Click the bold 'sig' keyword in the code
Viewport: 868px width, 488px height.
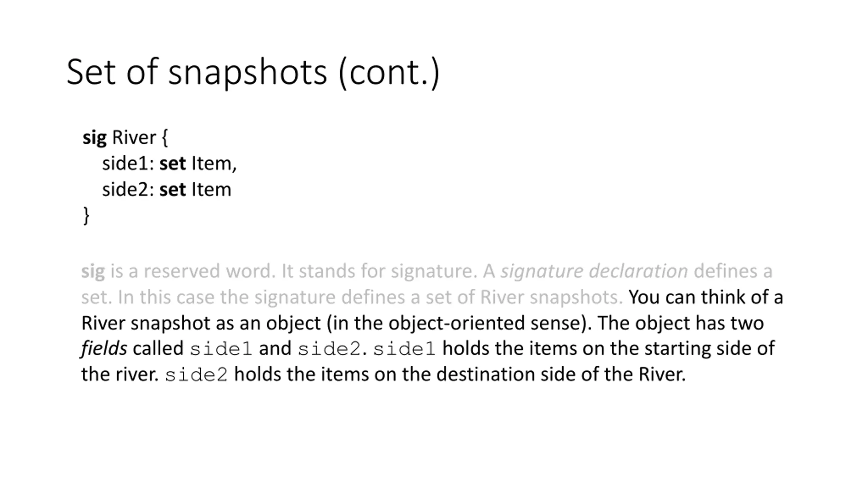[95, 138]
